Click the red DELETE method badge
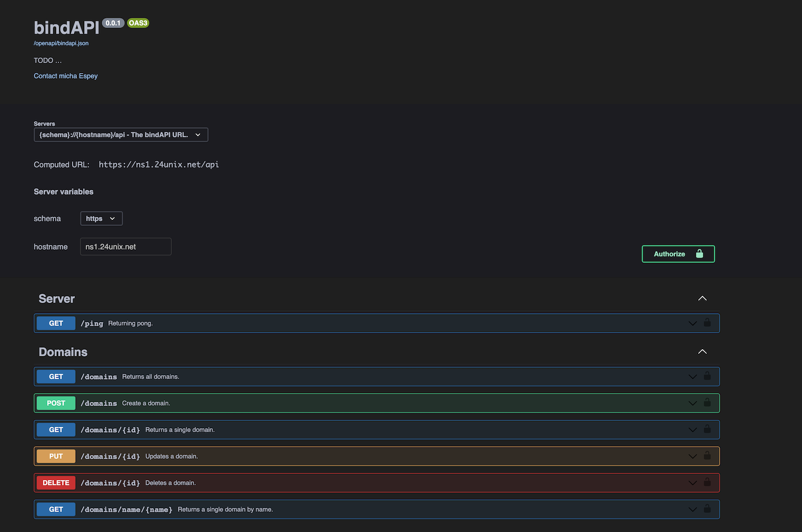 pyautogui.click(x=56, y=483)
